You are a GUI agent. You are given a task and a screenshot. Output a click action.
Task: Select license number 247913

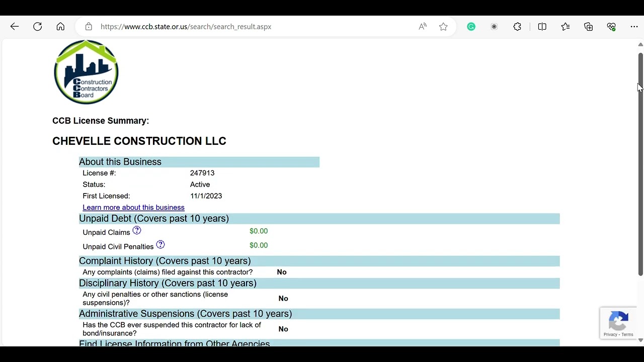pyautogui.click(x=202, y=173)
